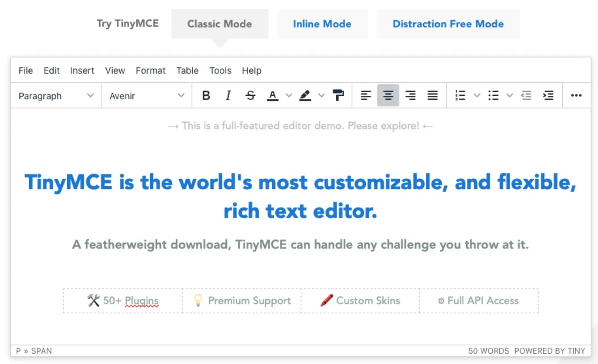Click the Premium Support table cell
The height and width of the screenshot is (364, 598).
(x=242, y=300)
